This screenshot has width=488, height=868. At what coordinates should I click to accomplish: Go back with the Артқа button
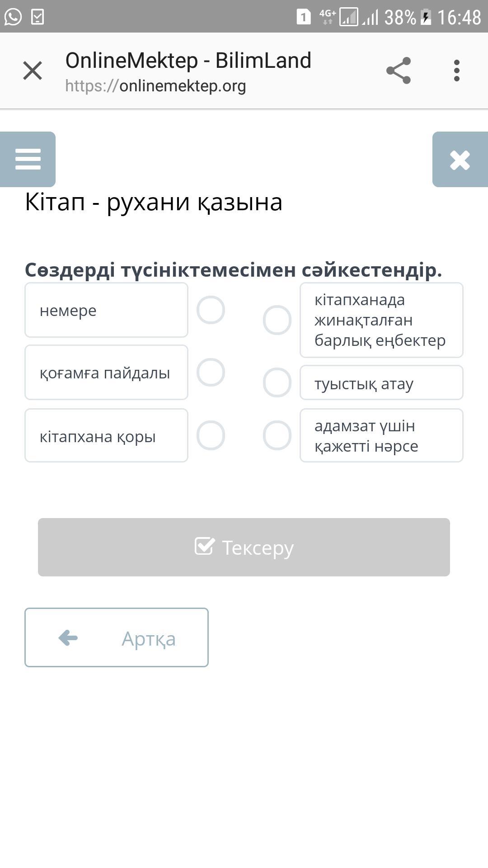point(117,637)
